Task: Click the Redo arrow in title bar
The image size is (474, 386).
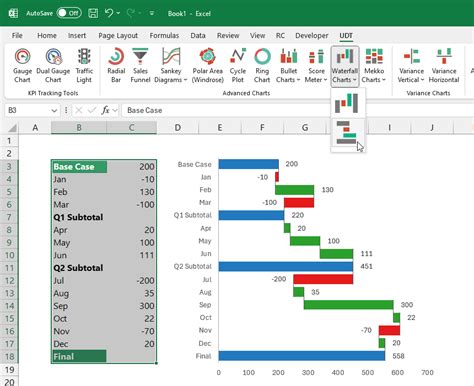Action: click(130, 13)
